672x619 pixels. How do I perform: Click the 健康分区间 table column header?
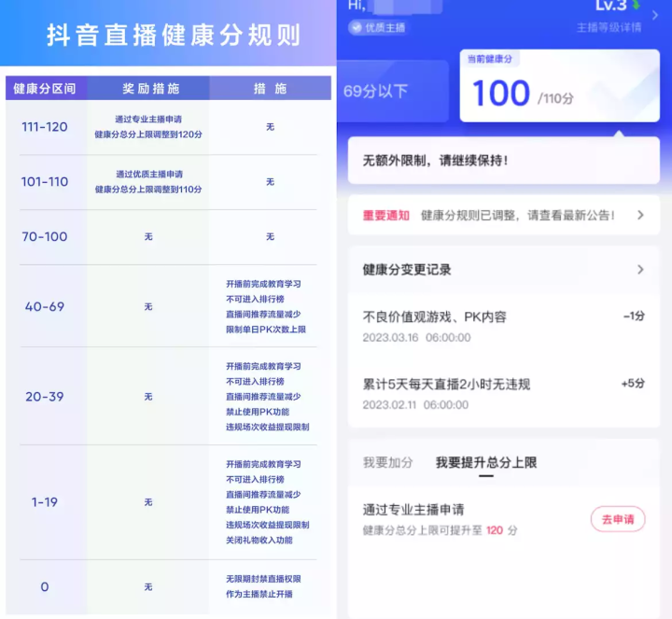pos(44,89)
